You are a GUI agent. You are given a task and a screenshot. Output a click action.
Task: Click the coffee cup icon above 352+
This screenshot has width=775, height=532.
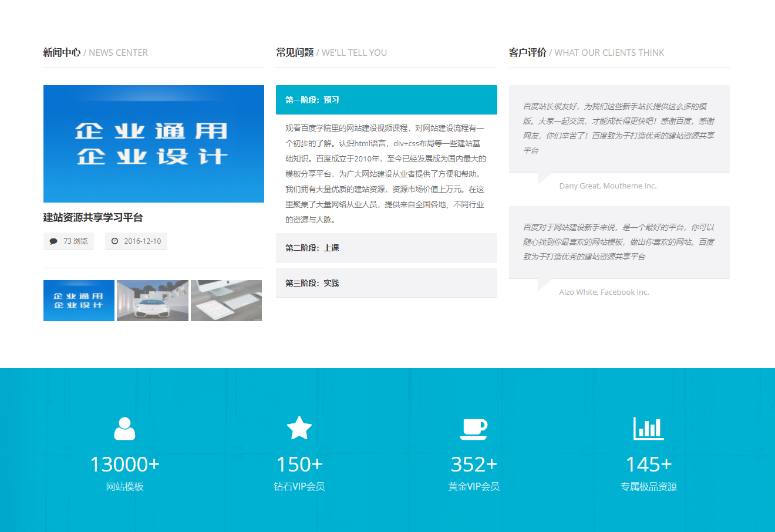tap(473, 429)
